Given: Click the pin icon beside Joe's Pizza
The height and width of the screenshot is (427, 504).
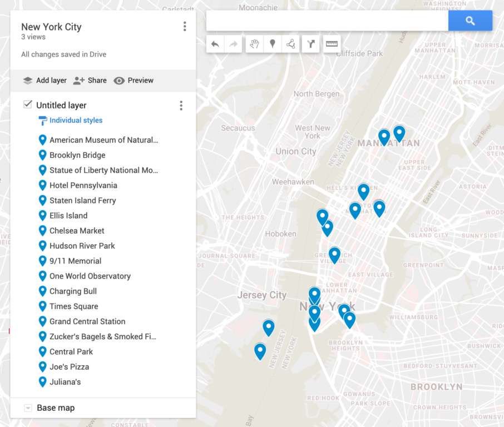Looking at the screenshot, I should click(42, 366).
